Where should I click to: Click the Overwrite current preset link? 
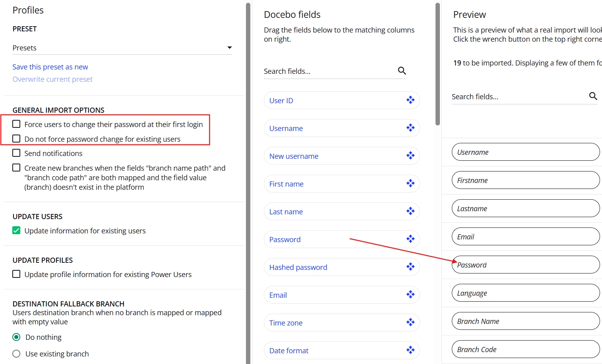coord(52,79)
